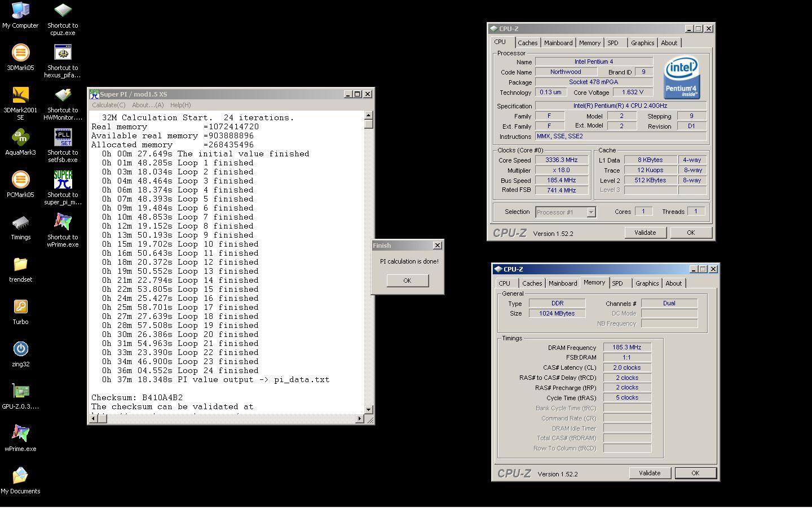Click the Channels # Dual field

[x=669, y=304]
